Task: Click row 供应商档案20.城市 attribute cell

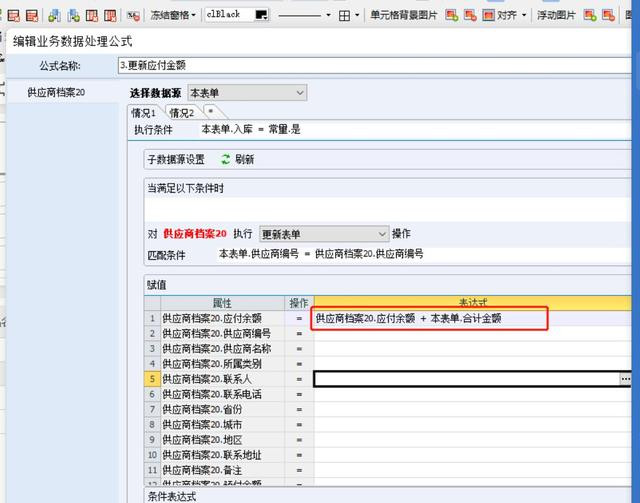Action: pos(222,425)
